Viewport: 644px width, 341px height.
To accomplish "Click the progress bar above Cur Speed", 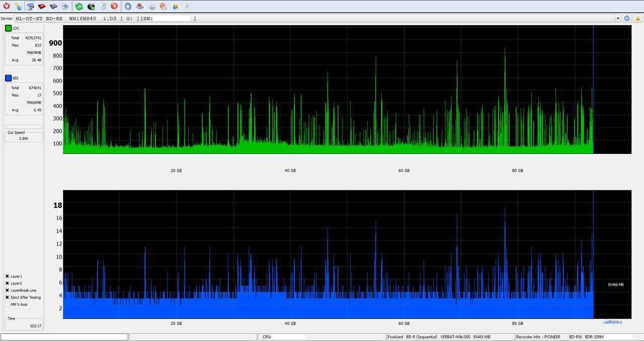I will 24,127.
